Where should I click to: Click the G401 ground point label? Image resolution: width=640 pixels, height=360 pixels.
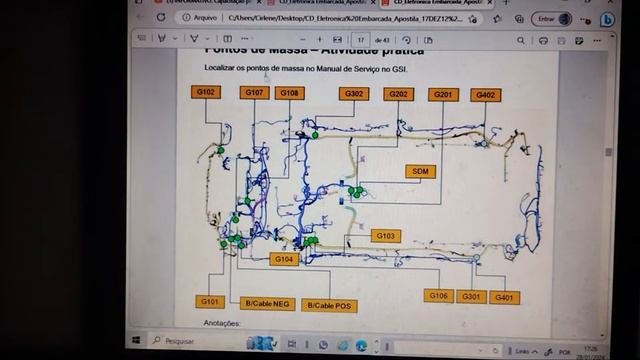click(504, 298)
